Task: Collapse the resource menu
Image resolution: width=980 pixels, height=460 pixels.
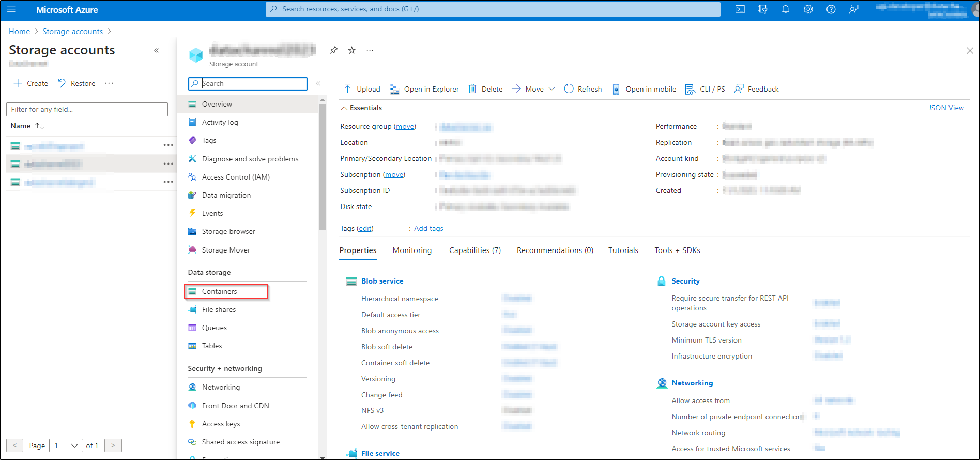Action: pyautogui.click(x=318, y=83)
